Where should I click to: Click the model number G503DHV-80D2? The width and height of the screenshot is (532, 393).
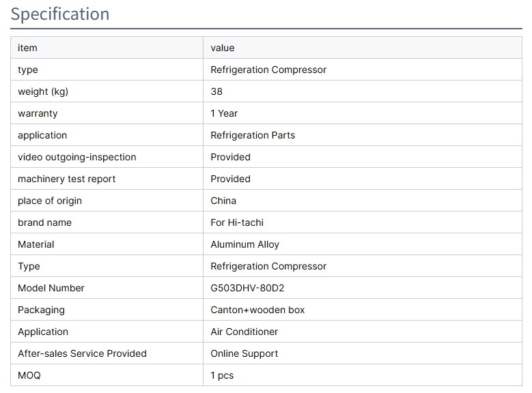pos(247,288)
